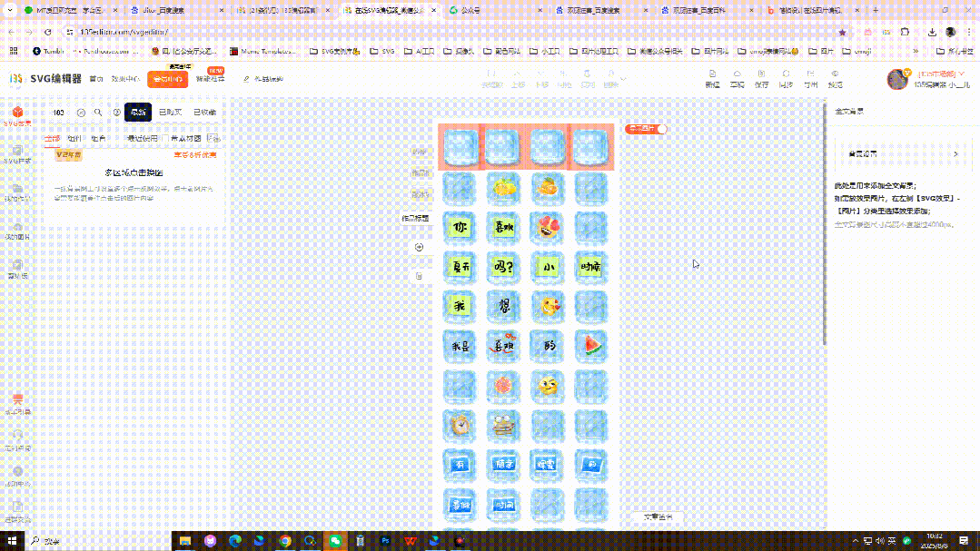Open the 首页 menu item
Image resolution: width=980 pixels, height=551 pixels.
click(x=96, y=79)
